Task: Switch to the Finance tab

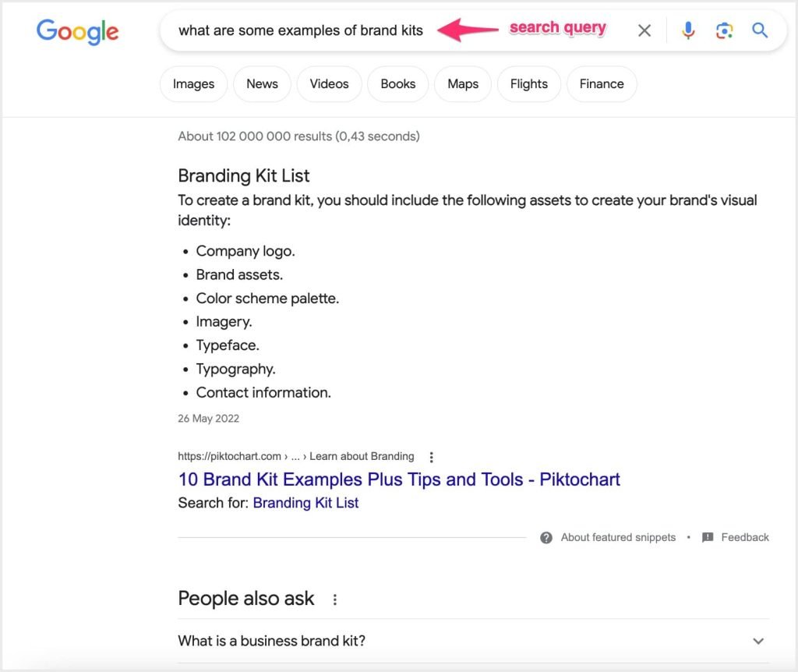Action: (x=601, y=83)
